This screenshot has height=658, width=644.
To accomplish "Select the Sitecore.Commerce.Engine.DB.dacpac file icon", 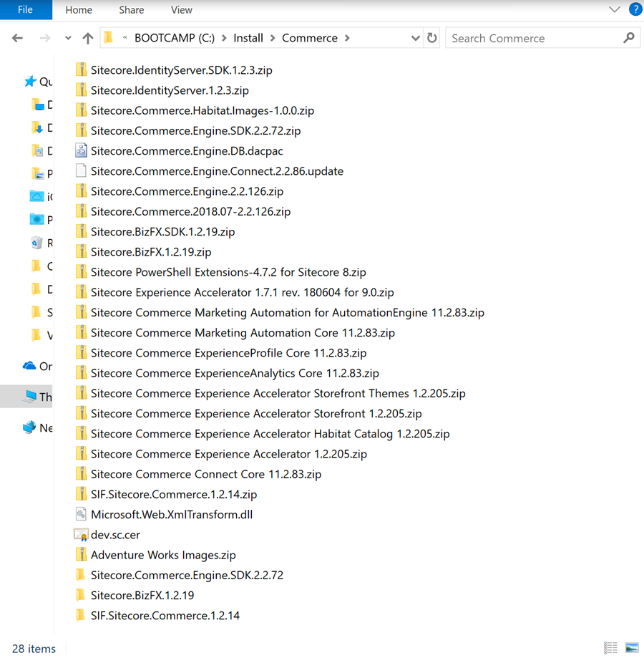I will (x=81, y=150).
